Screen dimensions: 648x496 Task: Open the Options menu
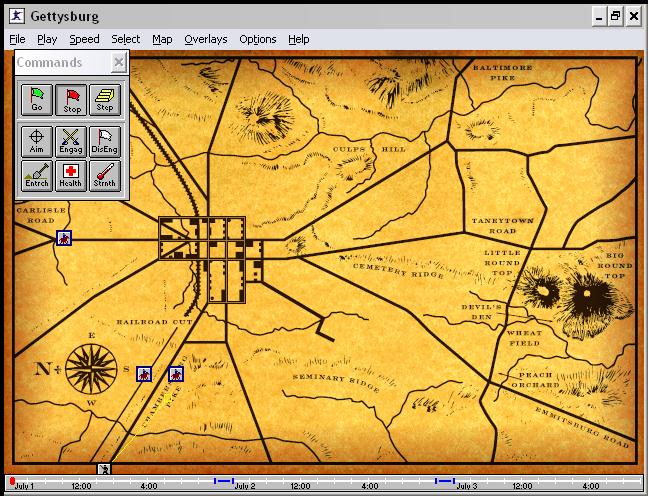click(x=257, y=39)
